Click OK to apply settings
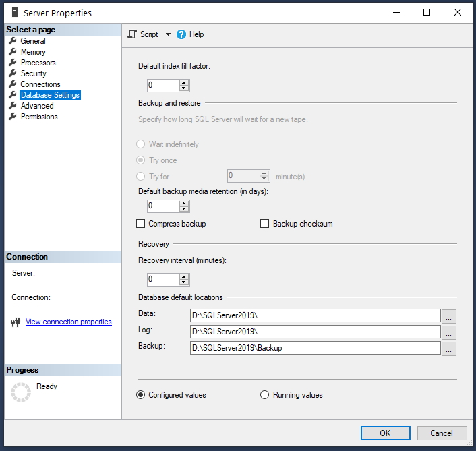 click(x=386, y=433)
